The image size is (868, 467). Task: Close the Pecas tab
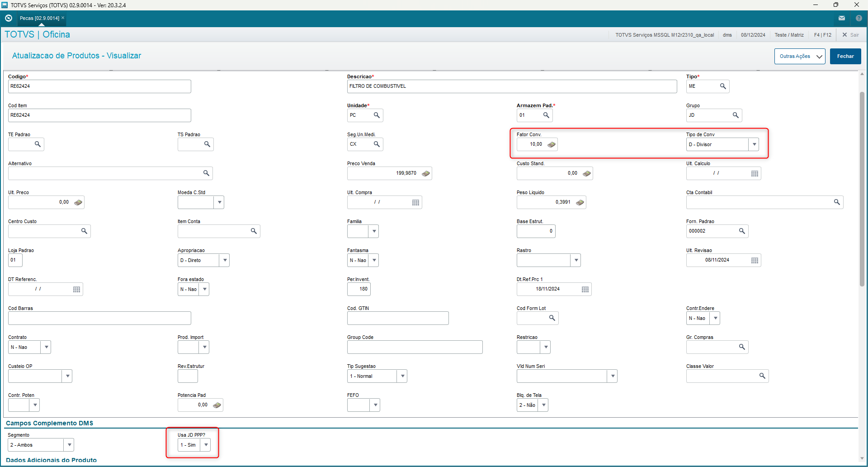(x=63, y=18)
